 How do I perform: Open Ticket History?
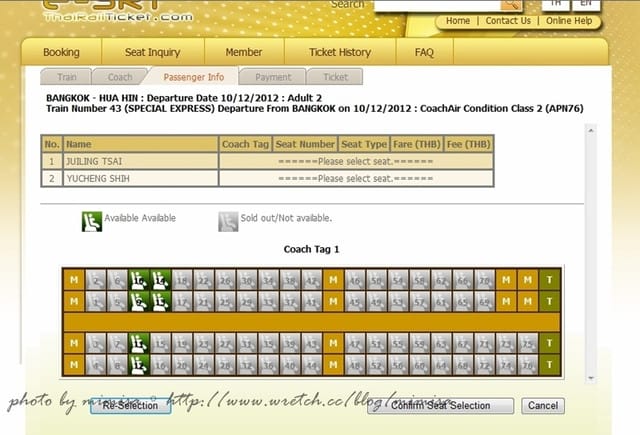(340, 52)
